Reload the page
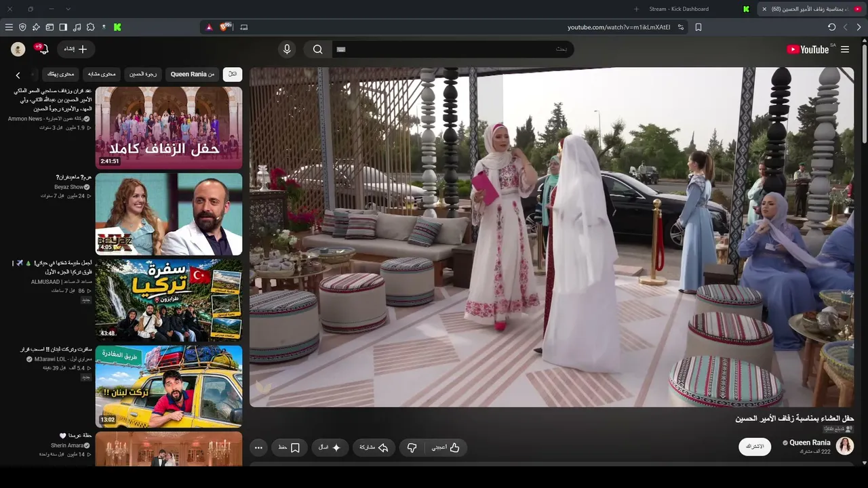 pyautogui.click(x=831, y=27)
